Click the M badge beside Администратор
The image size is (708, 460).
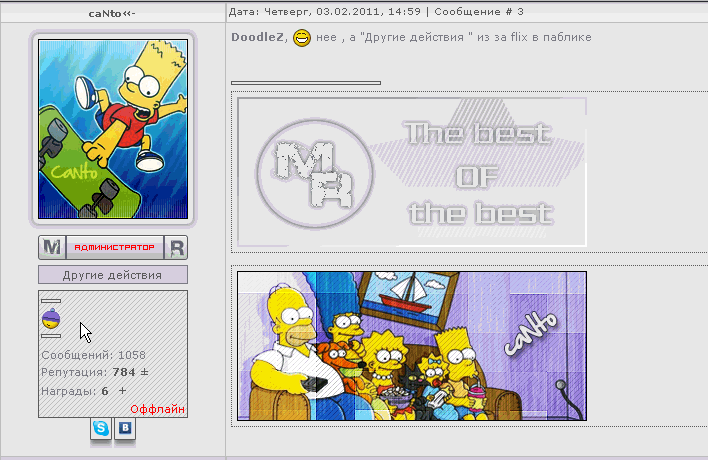(51, 247)
